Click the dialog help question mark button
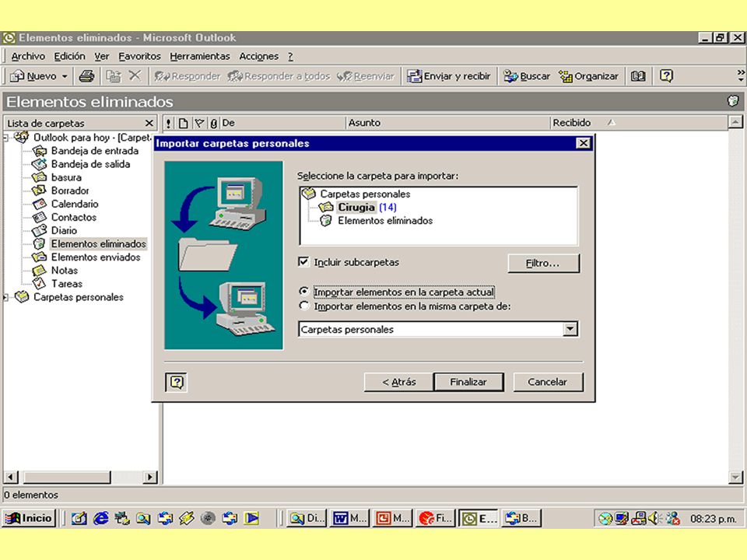Screen dimensions: 747x560 click(177, 382)
